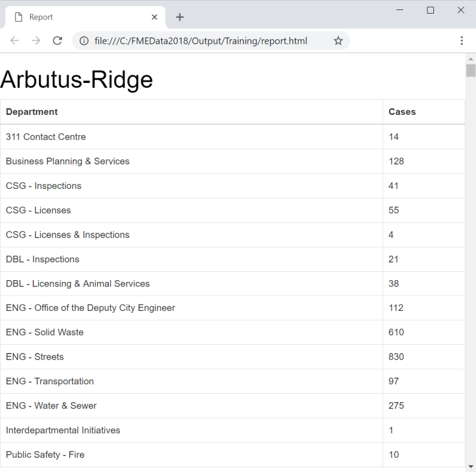Click the Department column header
This screenshot has width=476, height=472.
click(32, 112)
